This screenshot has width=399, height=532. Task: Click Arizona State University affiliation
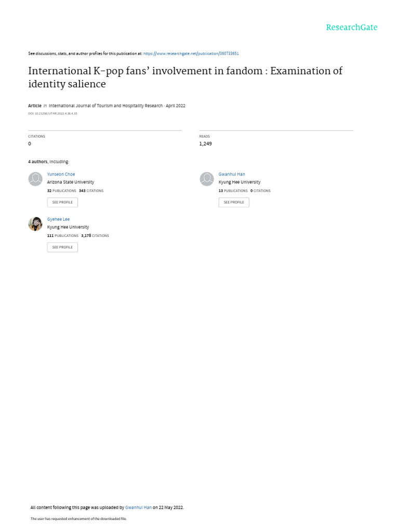[x=71, y=182]
